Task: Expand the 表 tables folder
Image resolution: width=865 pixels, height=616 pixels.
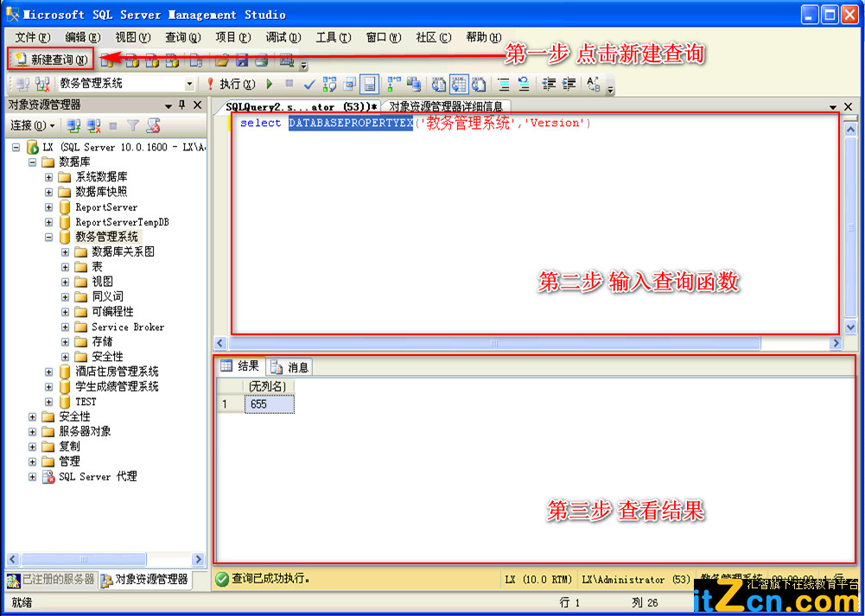Action: pos(65,267)
